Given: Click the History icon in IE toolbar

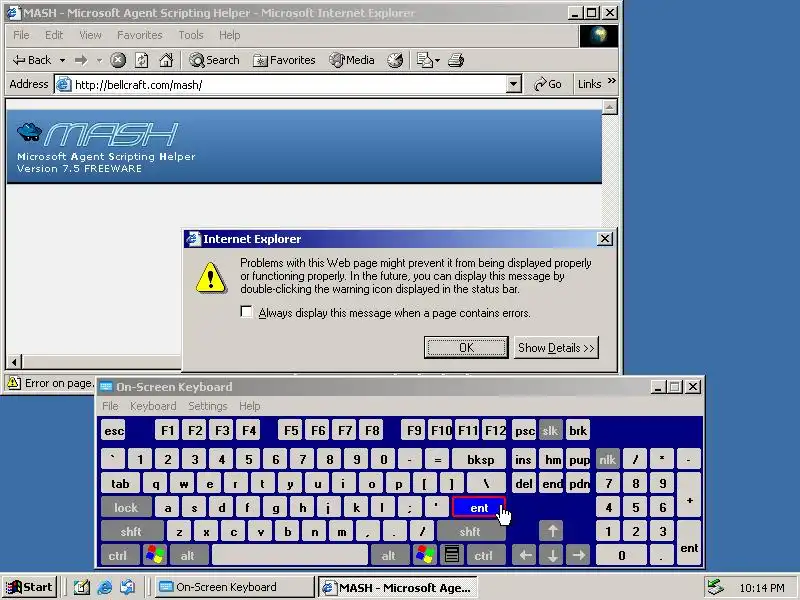Looking at the screenshot, I should click(x=395, y=60).
